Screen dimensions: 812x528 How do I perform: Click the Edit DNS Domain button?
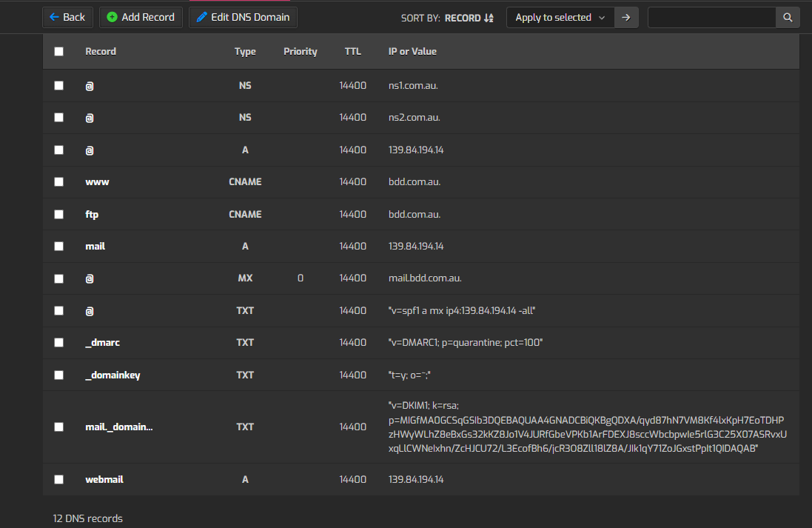[243, 17]
